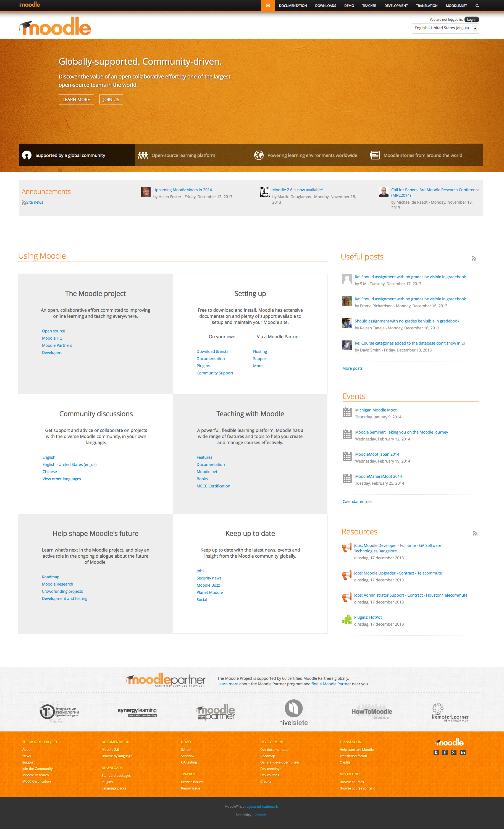The width and height of the screenshot is (504, 829).
Task: Click calendar icon beside Michigan Moodle Moot
Action: click(347, 412)
